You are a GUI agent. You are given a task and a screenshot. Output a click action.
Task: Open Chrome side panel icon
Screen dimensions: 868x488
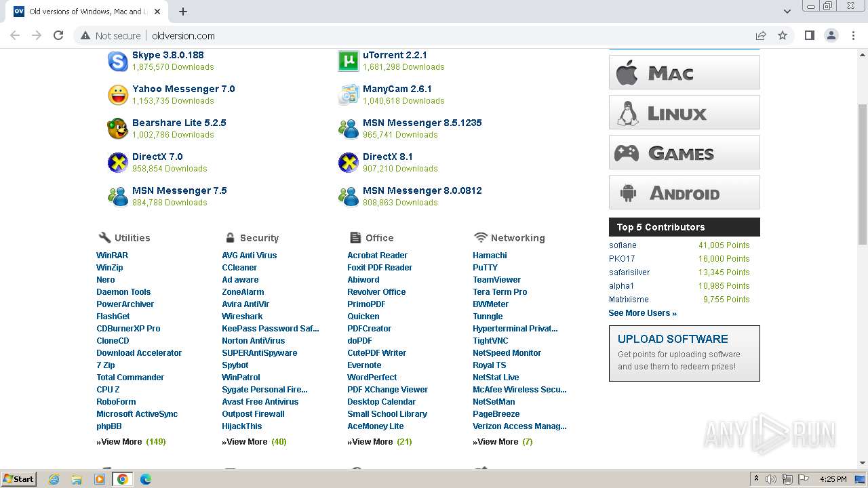pyautogui.click(x=809, y=35)
